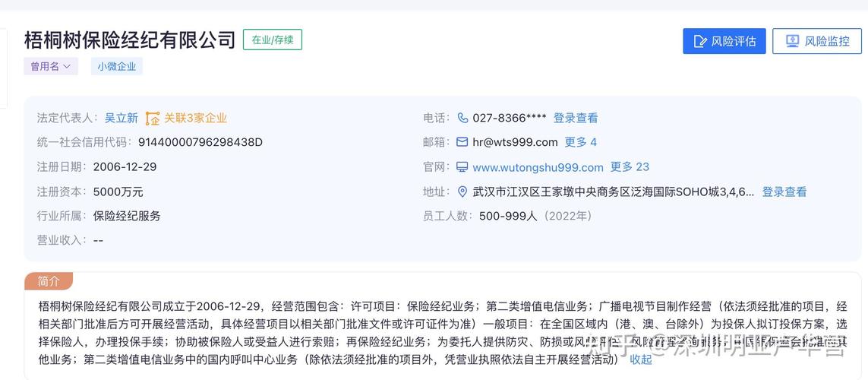Click the address location pin icon
The image size is (868, 380).
click(x=462, y=192)
